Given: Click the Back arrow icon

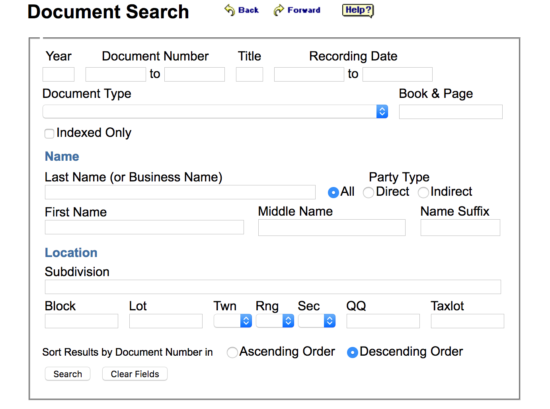Looking at the screenshot, I should [230, 10].
